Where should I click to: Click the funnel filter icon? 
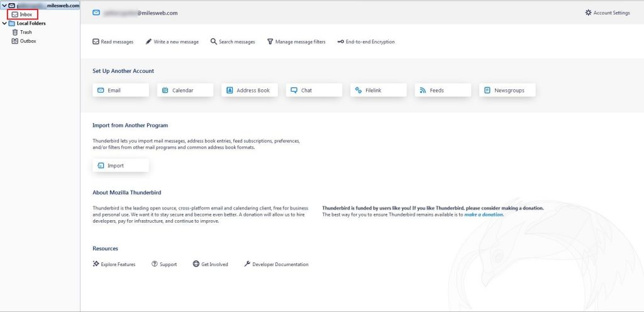tap(270, 42)
